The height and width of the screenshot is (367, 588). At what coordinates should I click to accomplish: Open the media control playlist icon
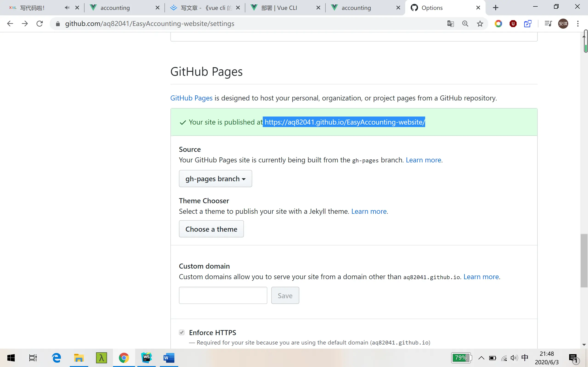(548, 24)
